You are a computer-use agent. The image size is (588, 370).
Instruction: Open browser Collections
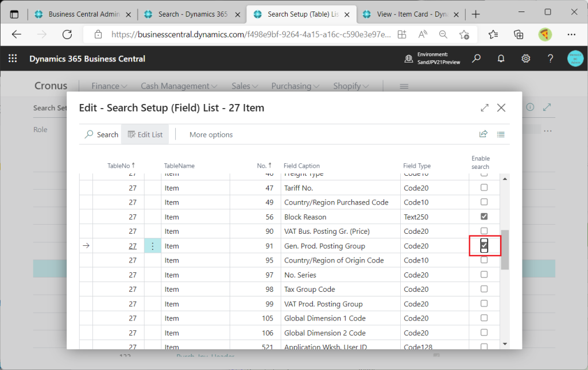tap(519, 34)
